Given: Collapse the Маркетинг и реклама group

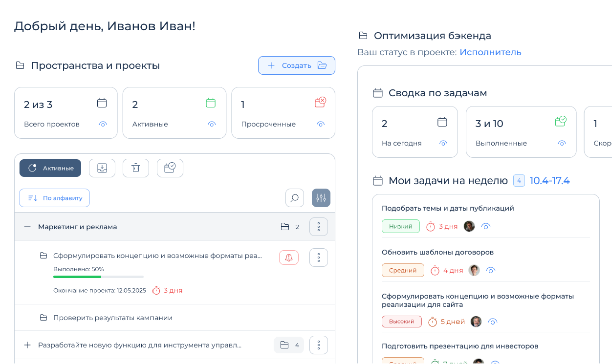Looking at the screenshot, I should pyautogui.click(x=27, y=227).
